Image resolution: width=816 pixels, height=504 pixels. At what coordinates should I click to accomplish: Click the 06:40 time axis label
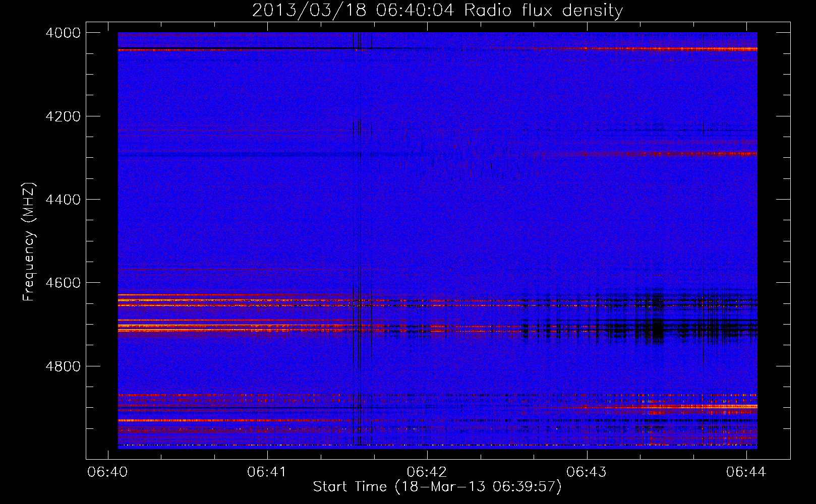(107, 472)
